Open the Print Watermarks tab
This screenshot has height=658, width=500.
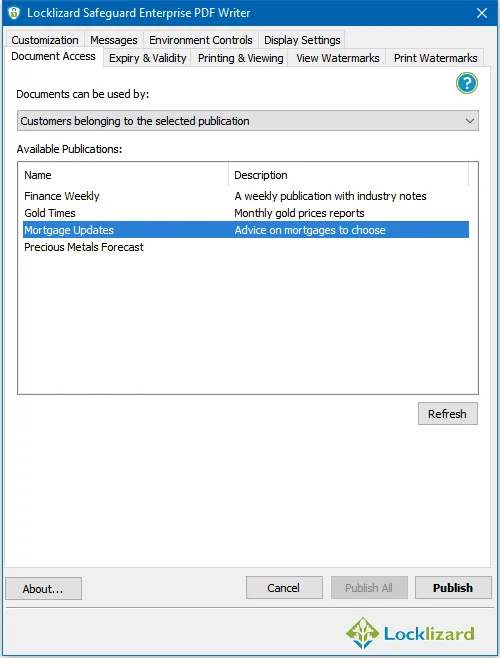[x=435, y=58]
